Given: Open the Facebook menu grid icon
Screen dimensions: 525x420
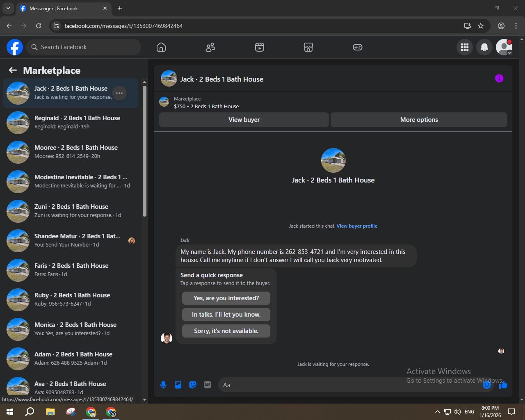Looking at the screenshot, I should [465, 47].
